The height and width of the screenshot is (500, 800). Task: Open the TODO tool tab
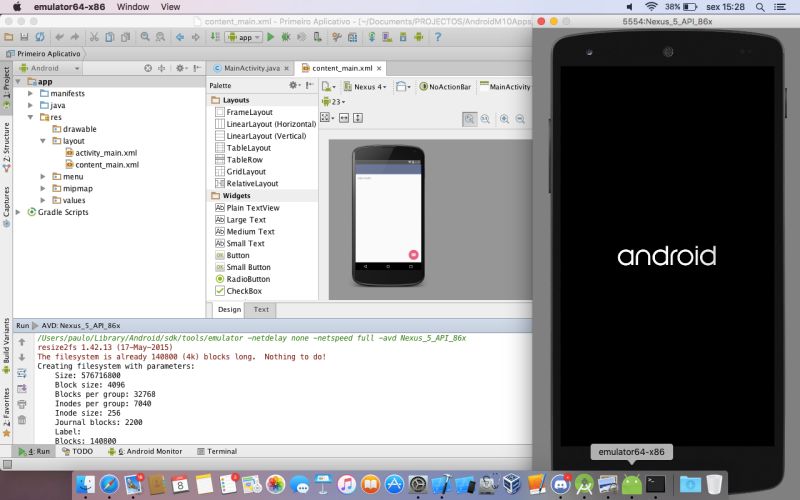[x=78, y=451]
